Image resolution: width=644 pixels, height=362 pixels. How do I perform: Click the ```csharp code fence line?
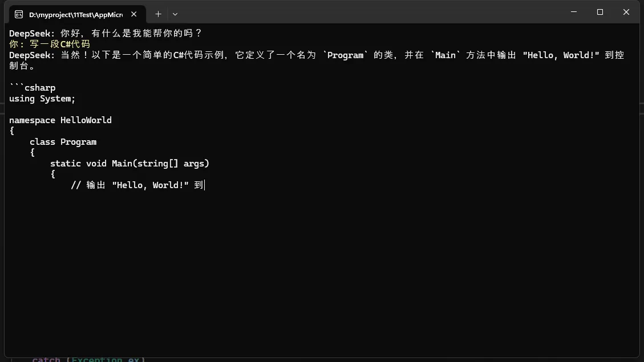(33, 88)
